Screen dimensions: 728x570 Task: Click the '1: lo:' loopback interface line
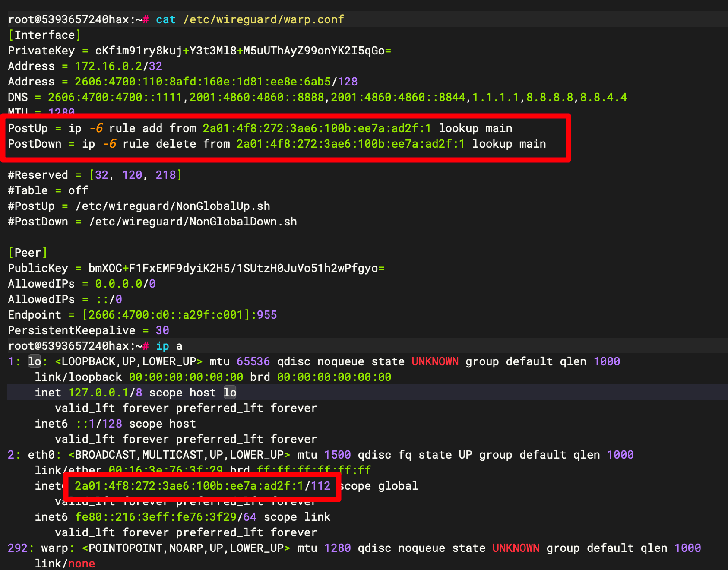314,361
